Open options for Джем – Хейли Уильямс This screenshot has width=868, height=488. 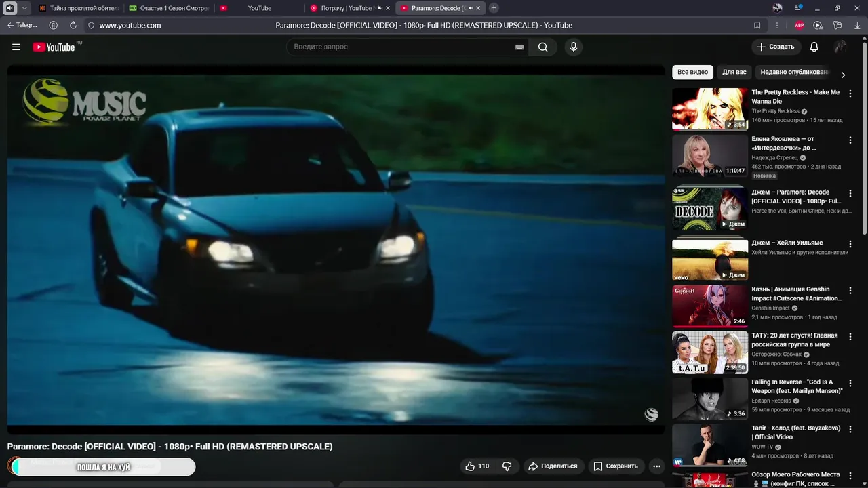point(850,244)
